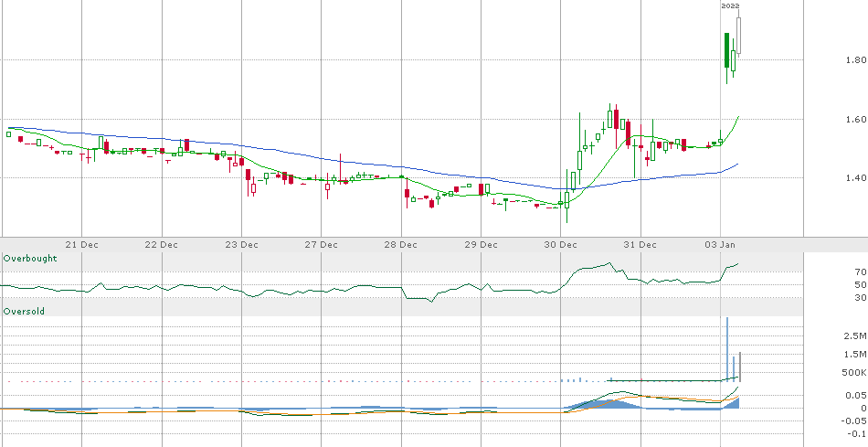Screen dimensions: 868x447
Task: Click the Overbought label
Action: coord(30,258)
